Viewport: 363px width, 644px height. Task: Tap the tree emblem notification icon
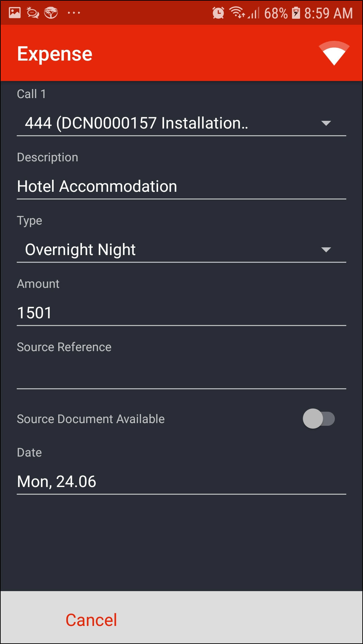51,13
